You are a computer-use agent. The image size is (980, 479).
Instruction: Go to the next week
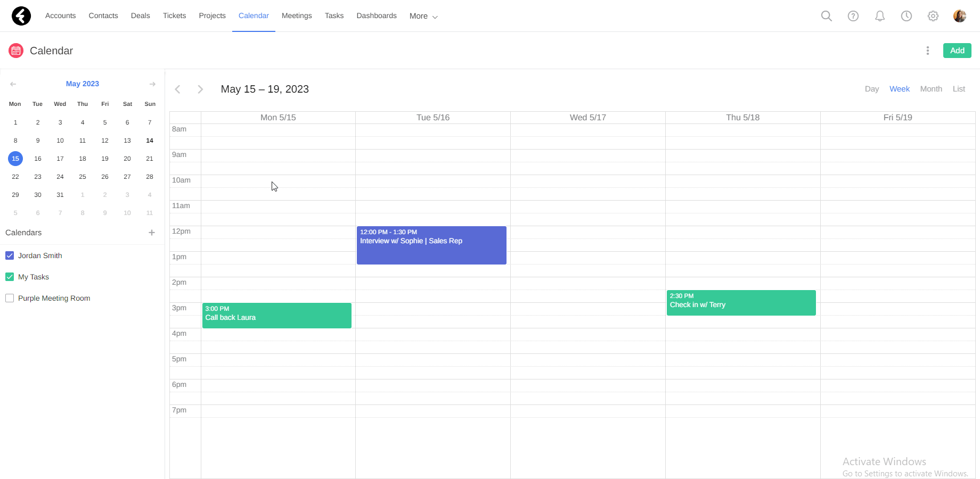click(x=200, y=89)
